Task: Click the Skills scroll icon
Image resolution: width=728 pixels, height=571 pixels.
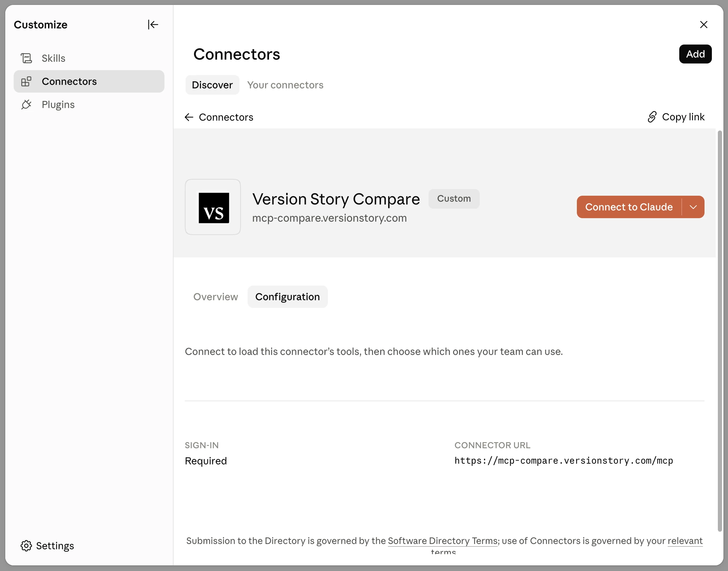Action: 26,58
